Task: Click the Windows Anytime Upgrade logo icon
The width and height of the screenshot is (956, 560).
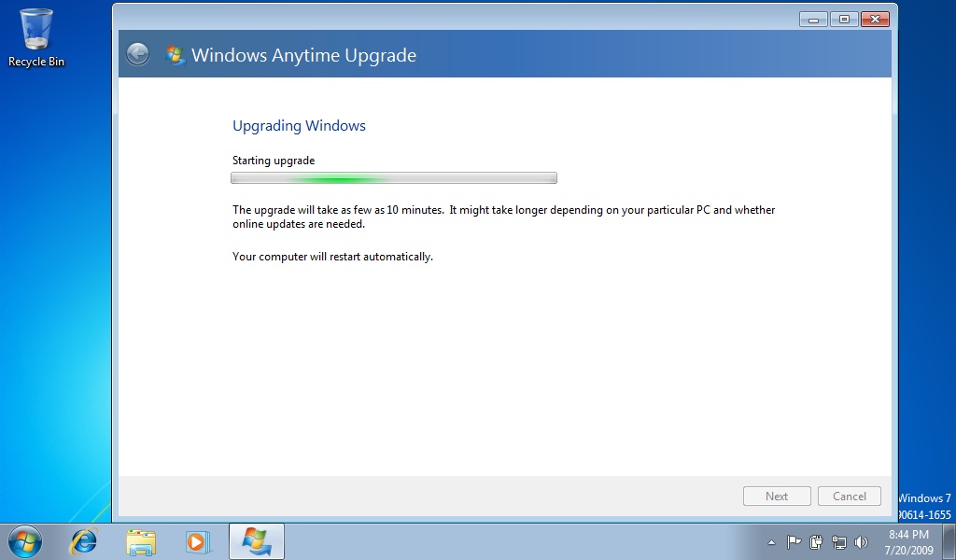Action: point(175,55)
